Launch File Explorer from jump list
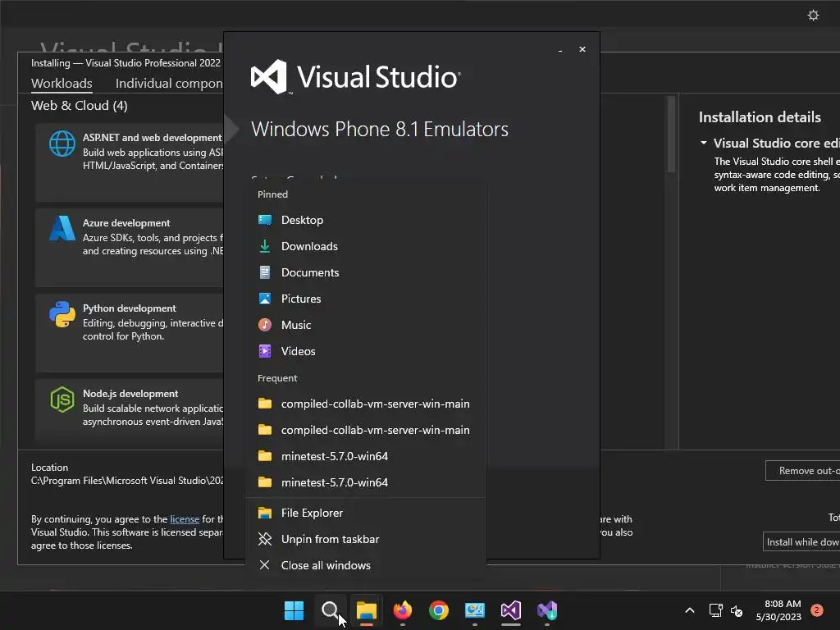 tap(366, 514)
